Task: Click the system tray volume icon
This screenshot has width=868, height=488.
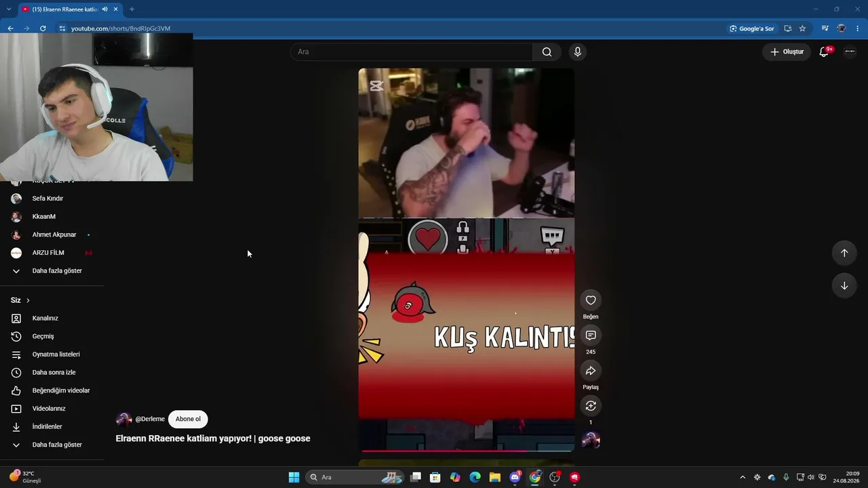Action: [811, 477]
